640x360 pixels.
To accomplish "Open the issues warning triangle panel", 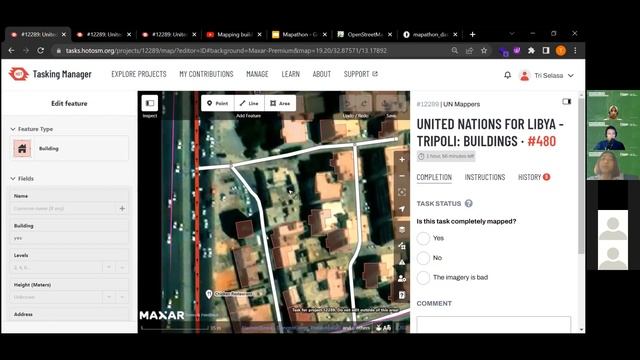I will tap(402, 262).
